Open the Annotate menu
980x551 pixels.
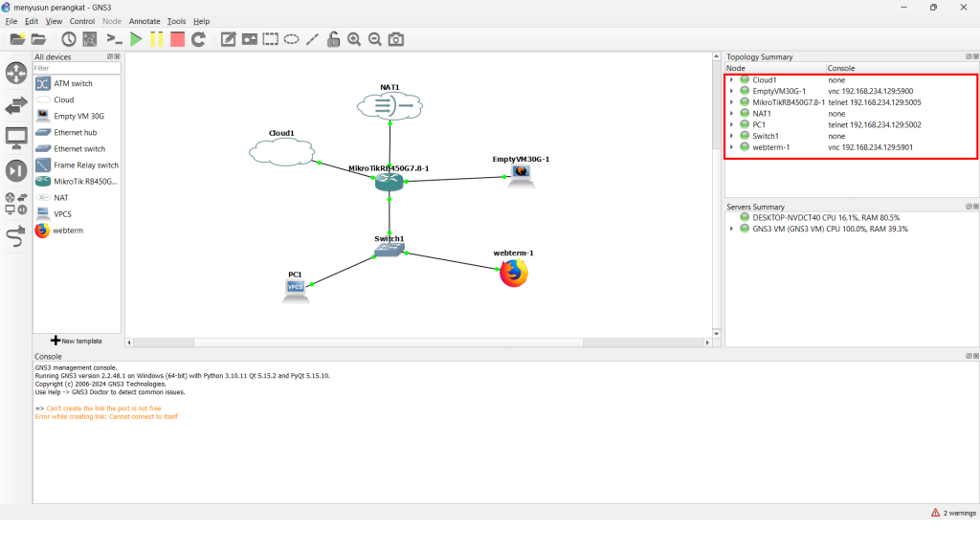[145, 21]
